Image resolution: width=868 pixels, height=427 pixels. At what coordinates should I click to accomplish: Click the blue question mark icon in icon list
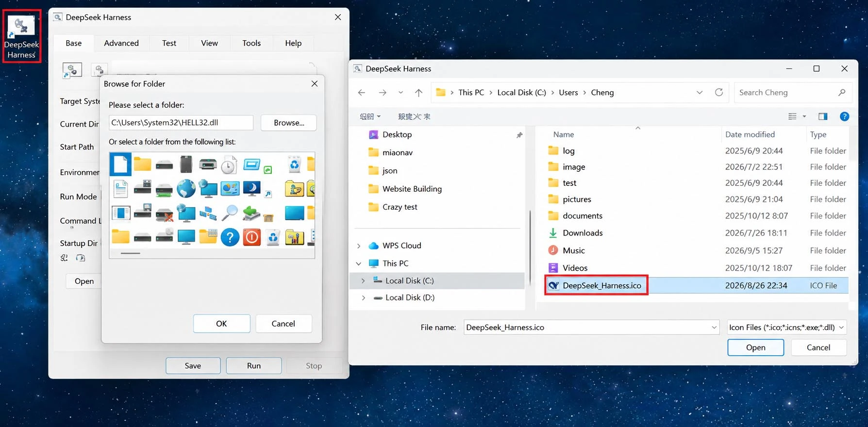(x=230, y=237)
